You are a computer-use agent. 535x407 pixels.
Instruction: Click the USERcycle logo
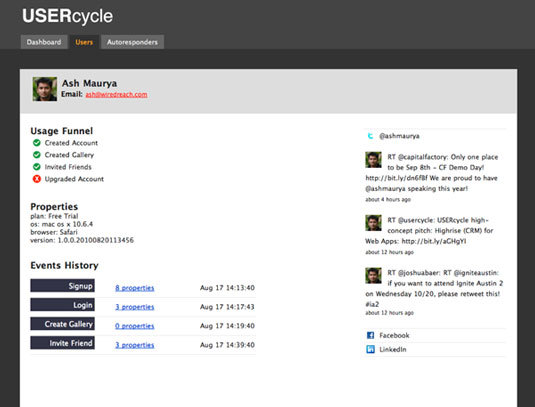[67, 16]
